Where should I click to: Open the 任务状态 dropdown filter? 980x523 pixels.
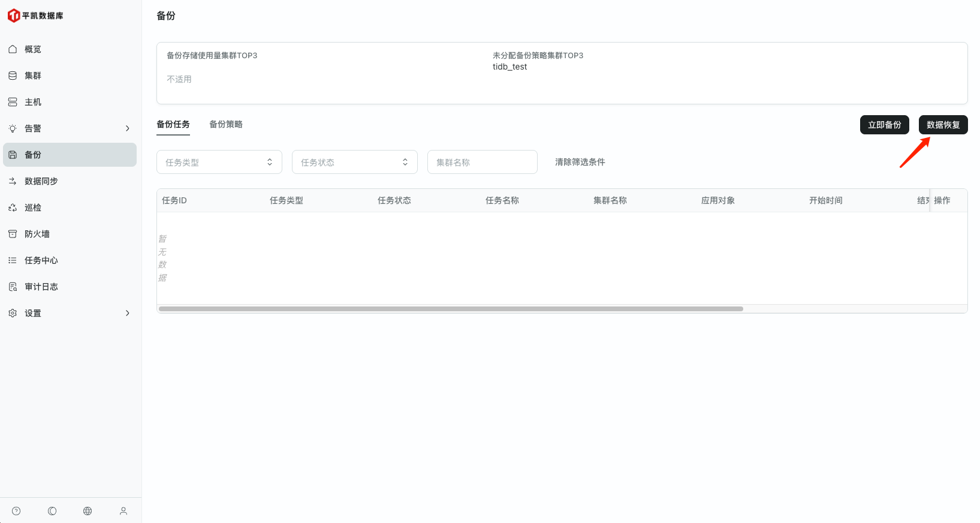pyautogui.click(x=354, y=162)
